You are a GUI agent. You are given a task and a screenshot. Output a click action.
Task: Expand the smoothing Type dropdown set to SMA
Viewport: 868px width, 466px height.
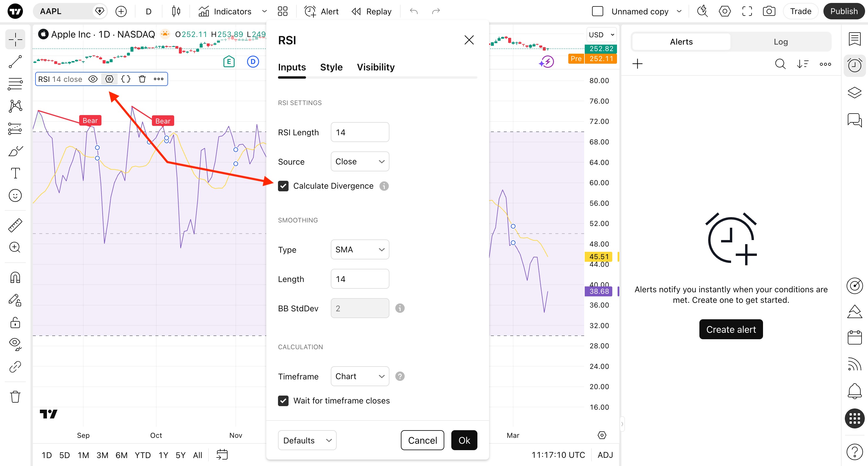point(360,249)
